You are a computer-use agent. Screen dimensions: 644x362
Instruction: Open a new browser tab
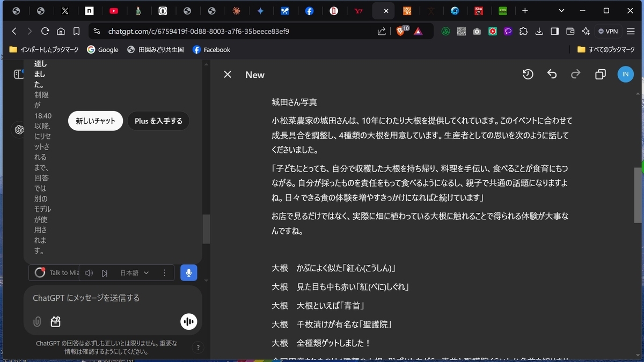tap(525, 11)
